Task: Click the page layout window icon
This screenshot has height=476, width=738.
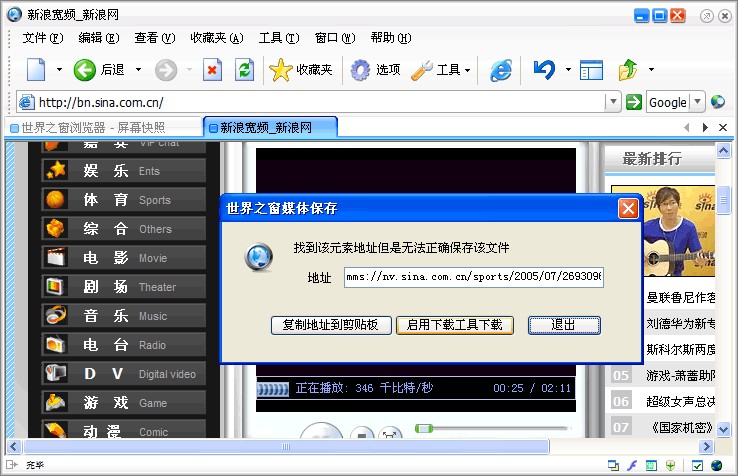Action: coord(591,70)
